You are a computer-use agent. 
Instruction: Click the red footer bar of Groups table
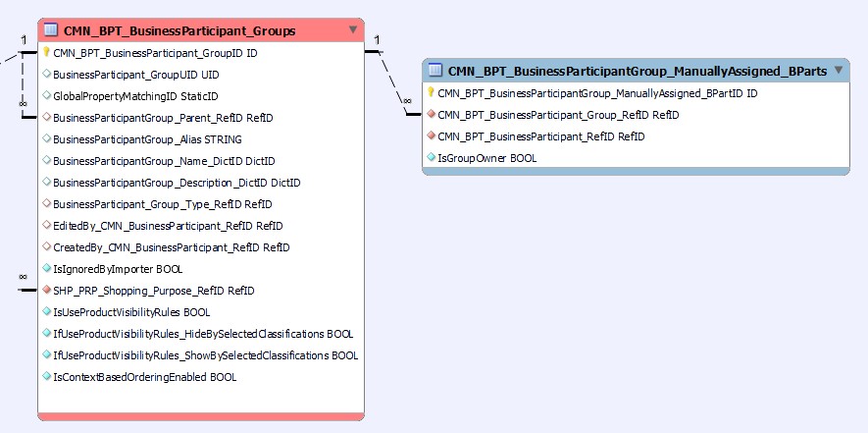point(200,416)
